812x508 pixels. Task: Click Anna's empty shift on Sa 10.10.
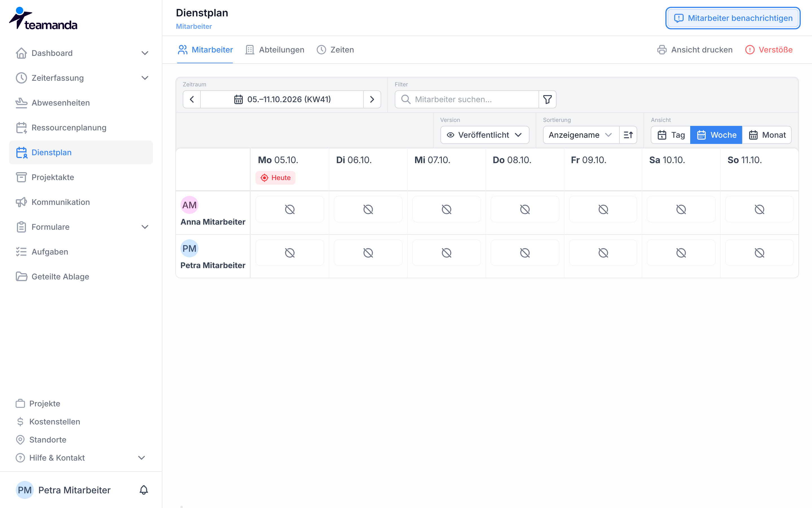point(681,209)
